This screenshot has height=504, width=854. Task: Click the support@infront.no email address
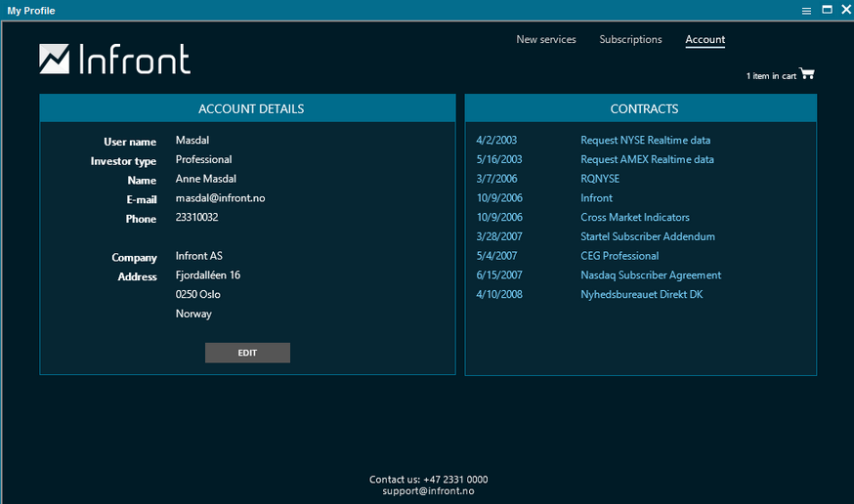click(428, 491)
